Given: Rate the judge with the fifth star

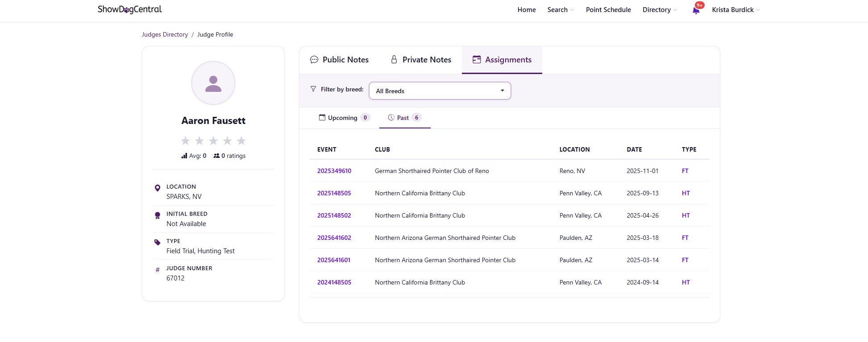Looking at the screenshot, I should click(241, 141).
